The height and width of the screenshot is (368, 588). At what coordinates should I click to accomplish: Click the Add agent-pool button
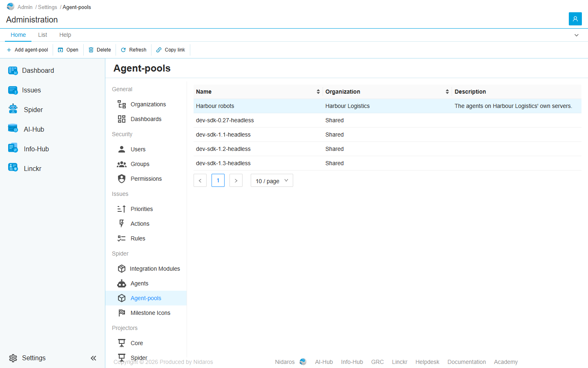tap(27, 50)
